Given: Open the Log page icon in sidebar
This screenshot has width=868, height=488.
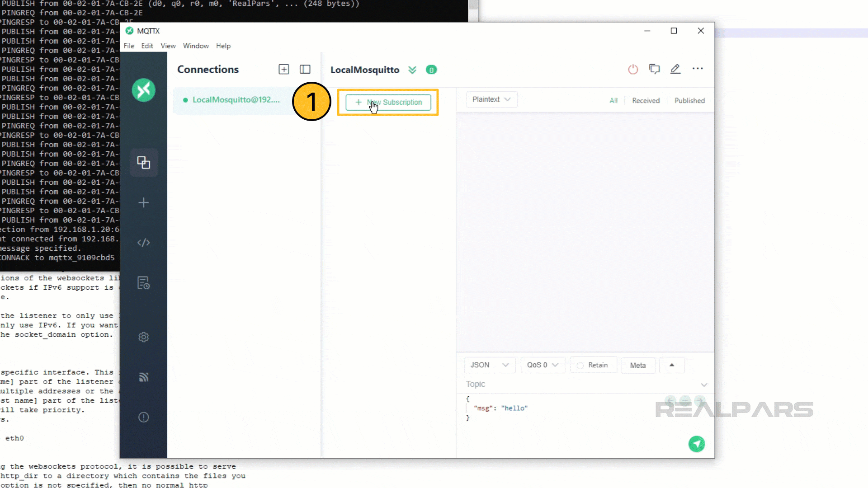Looking at the screenshot, I should pyautogui.click(x=144, y=283).
